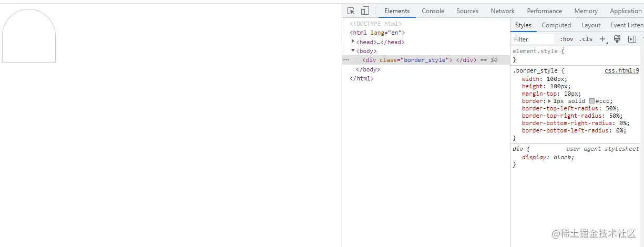The width and height of the screenshot is (644, 247).
Task: Activate the inspect element picker icon
Action: [x=351, y=11]
